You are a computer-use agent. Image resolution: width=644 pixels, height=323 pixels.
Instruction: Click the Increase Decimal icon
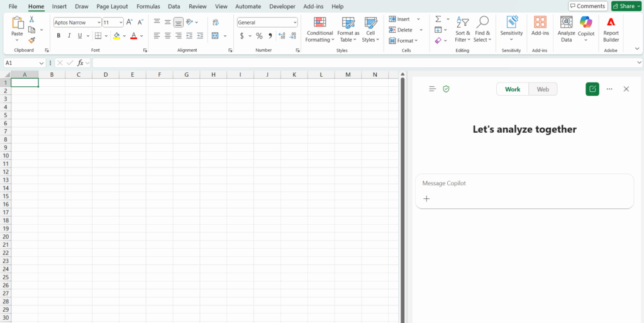tap(282, 36)
